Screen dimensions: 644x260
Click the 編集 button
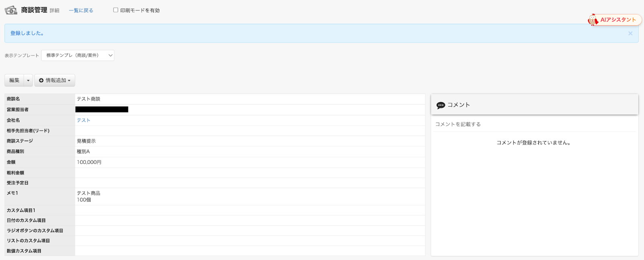[x=14, y=80]
